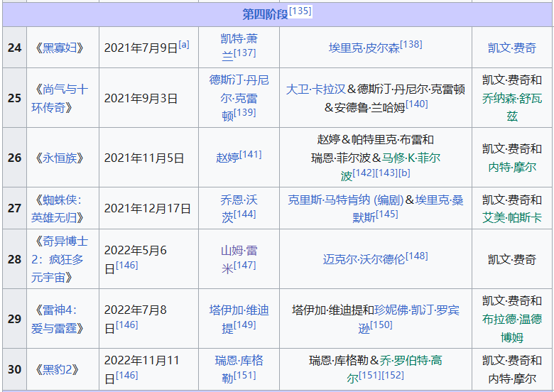
Task: Click footnote [a] next to 2021年7月9日
Action: (x=184, y=45)
